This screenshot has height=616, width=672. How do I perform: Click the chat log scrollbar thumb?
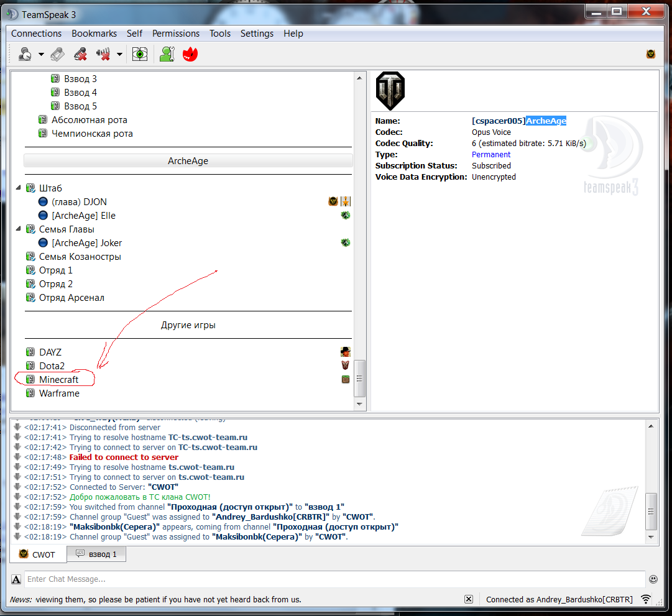651,512
